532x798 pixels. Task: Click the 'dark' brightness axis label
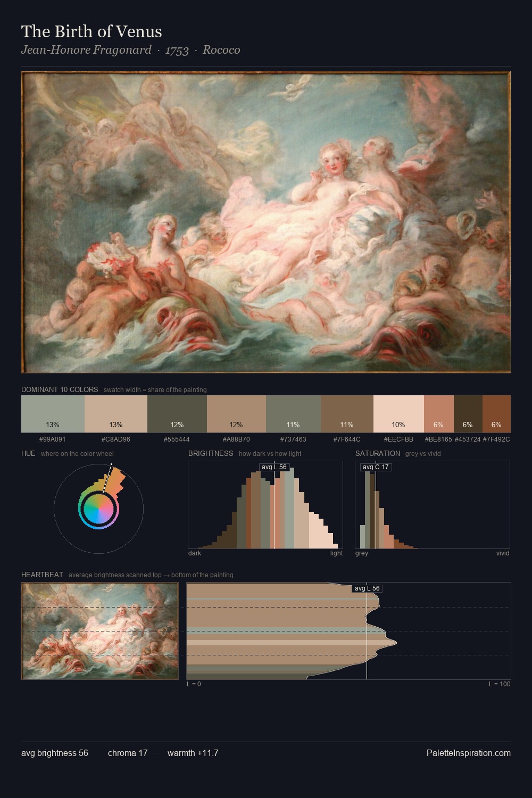pos(195,553)
